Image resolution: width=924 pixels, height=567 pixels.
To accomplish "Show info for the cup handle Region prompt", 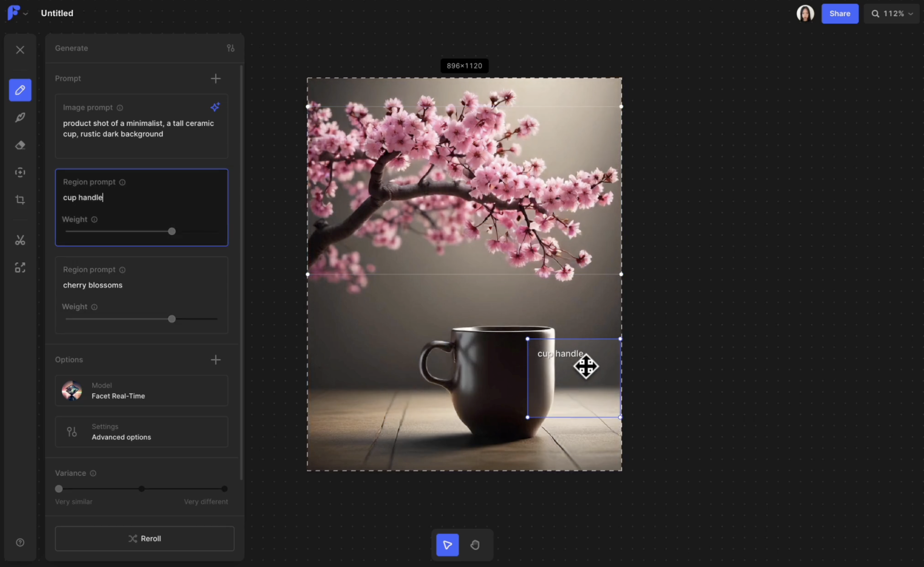I will coord(122,182).
